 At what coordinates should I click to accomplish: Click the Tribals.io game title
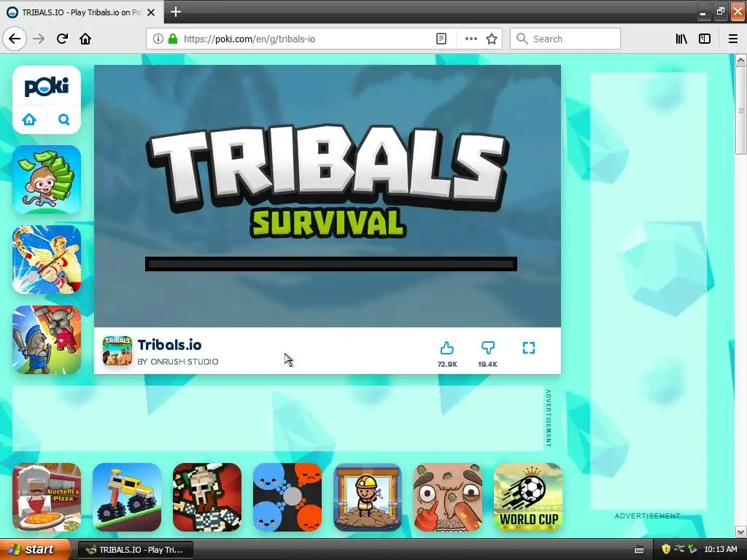pyautogui.click(x=169, y=345)
